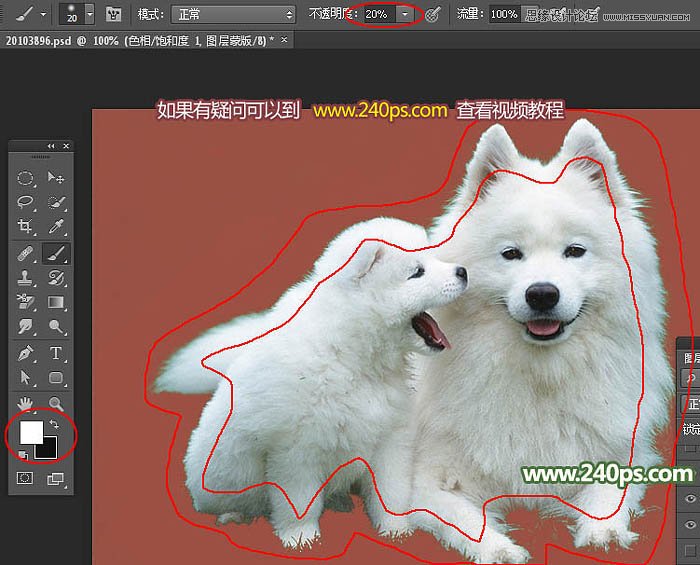Open the blend mode dropdown in options bar
This screenshot has width=700, height=565.
point(234,14)
